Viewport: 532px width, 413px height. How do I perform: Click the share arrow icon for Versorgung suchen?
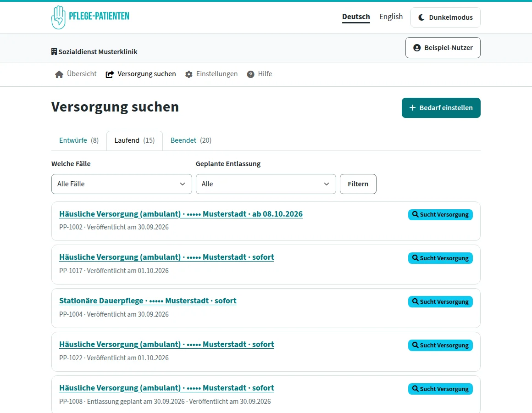[x=110, y=74]
